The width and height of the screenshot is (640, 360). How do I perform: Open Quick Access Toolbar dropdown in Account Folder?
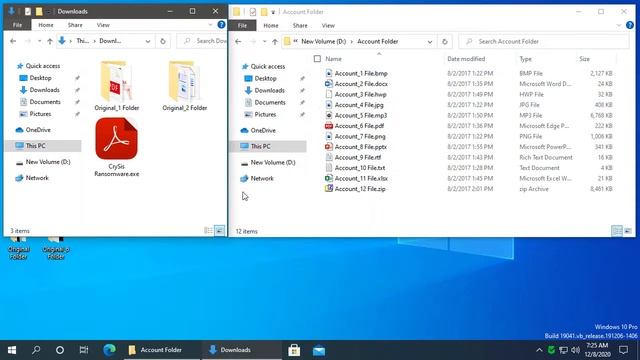pos(273,12)
